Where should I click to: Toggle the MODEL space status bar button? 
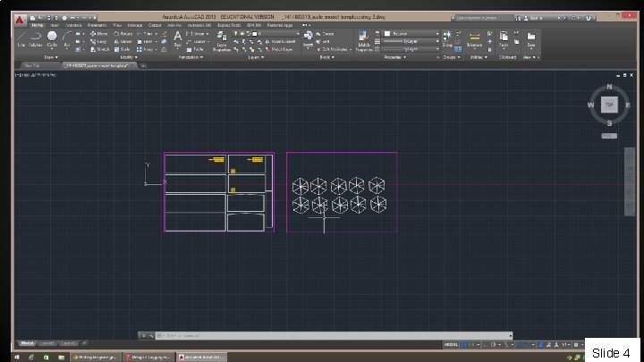(453, 342)
